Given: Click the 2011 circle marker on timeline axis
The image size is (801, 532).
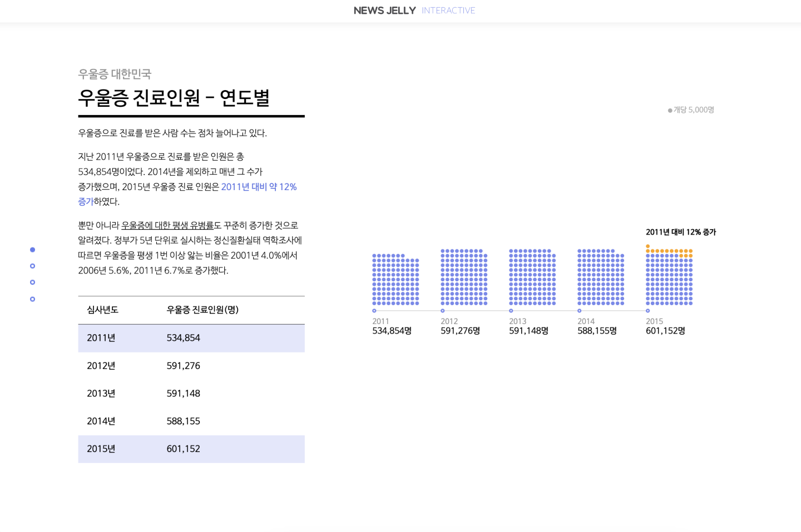Looking at the screenshot, I should pos(374,311).
